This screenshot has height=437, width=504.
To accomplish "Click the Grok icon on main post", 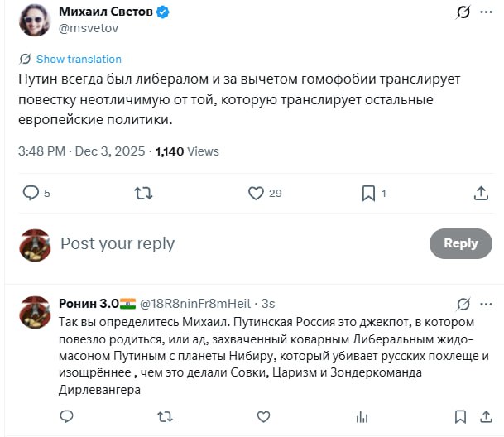I will pos(464,13).
